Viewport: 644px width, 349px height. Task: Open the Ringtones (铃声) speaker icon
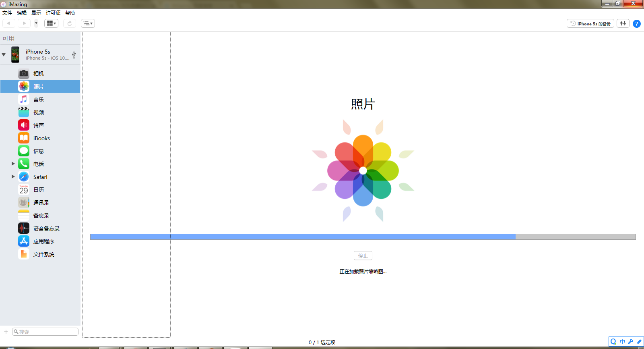24,125
